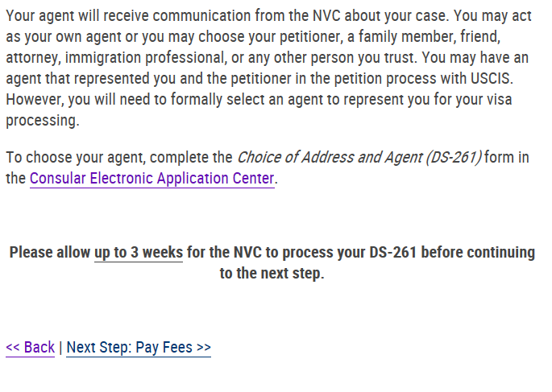The height and width of the screenshot is (392, 552).
Task: Follow the Next Step: Pay Fees link
Action: tap(139, 348)
